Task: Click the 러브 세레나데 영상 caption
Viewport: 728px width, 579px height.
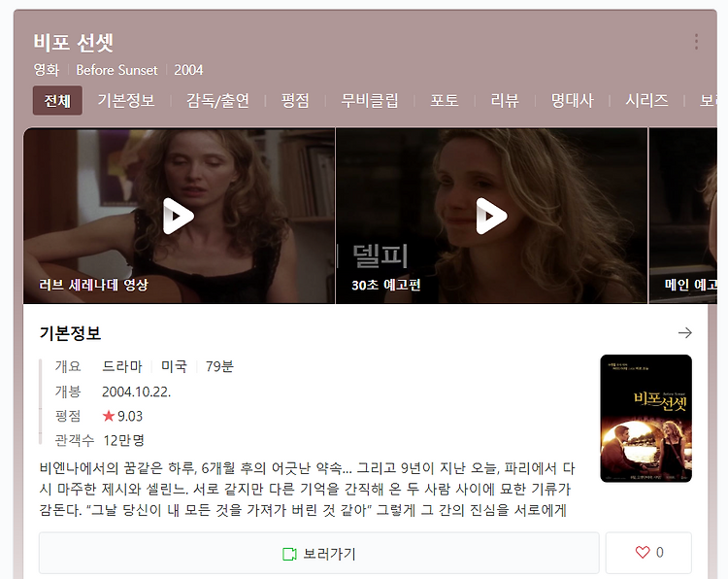Action: [x=93, y=285]
